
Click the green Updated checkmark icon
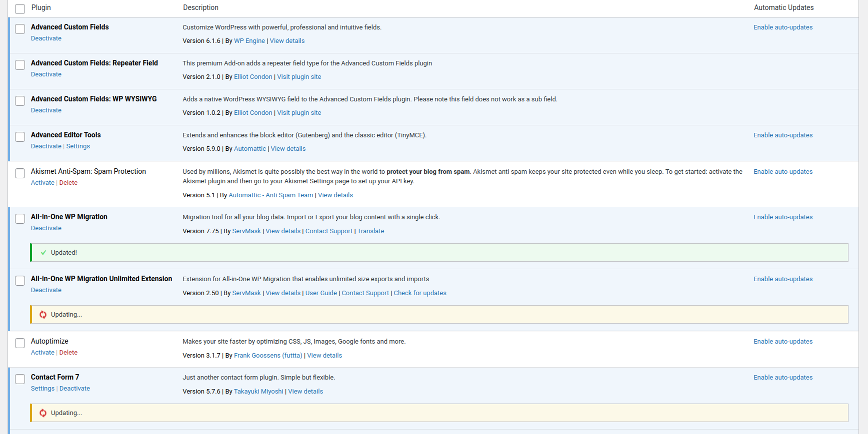pos(43,253)
